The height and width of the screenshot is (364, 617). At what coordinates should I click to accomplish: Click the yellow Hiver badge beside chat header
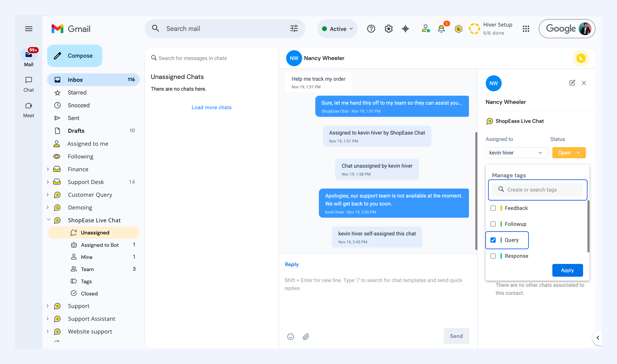[581, 58]
